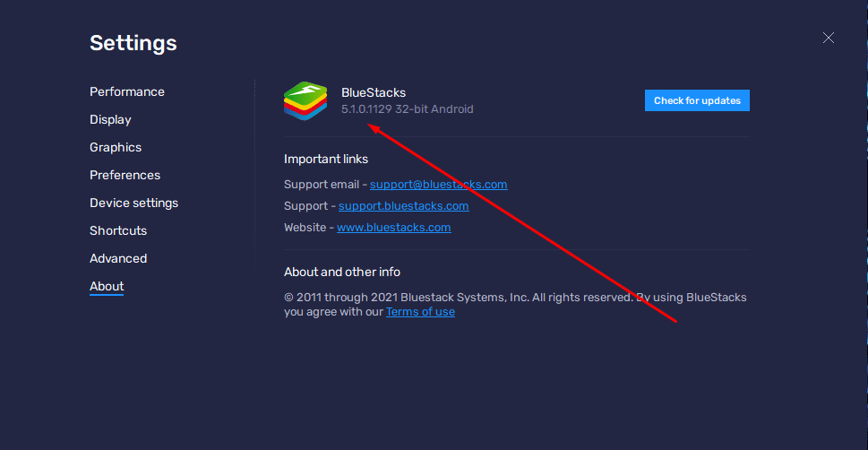868x450 pixels.
Task: Open the Display settings section
Action: (x=110, y=120)
